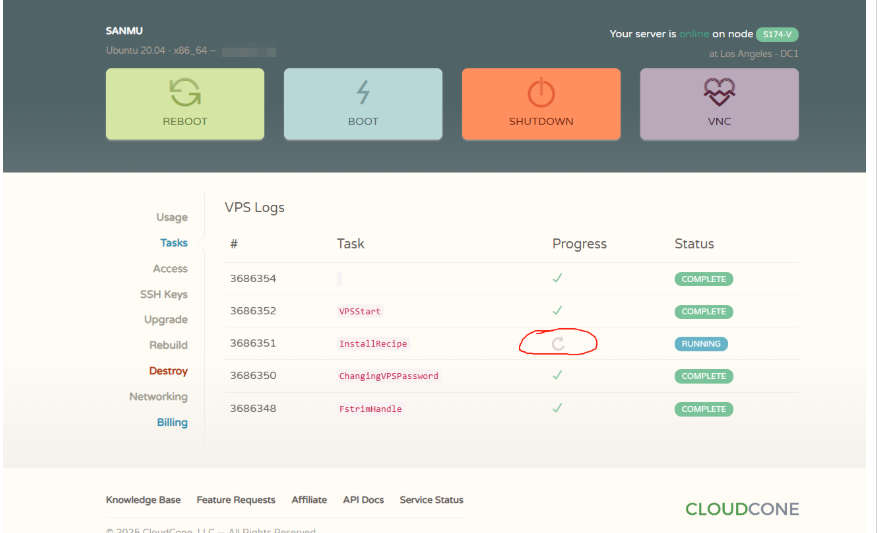Click COMPLETE badge in task 3686354 row
893x533 pixels.
click(x=704, y=279)
